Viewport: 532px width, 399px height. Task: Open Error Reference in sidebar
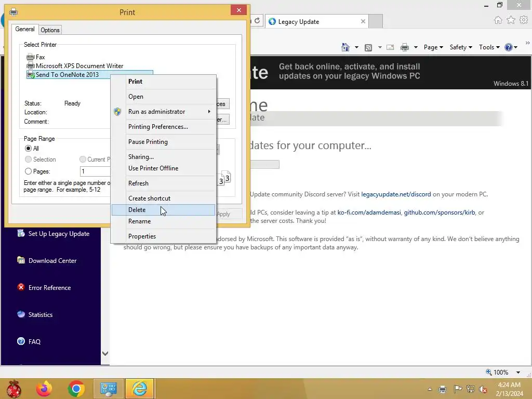[x=44, y=287]
